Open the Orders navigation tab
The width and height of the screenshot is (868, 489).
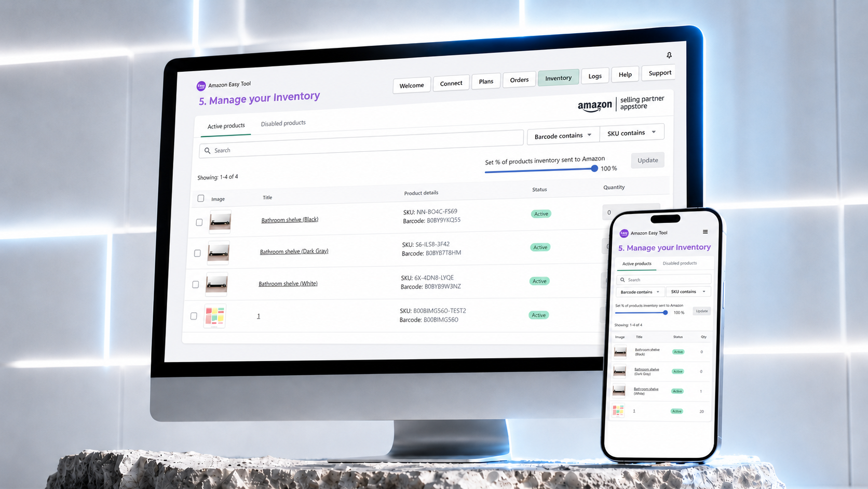(519, 80)
